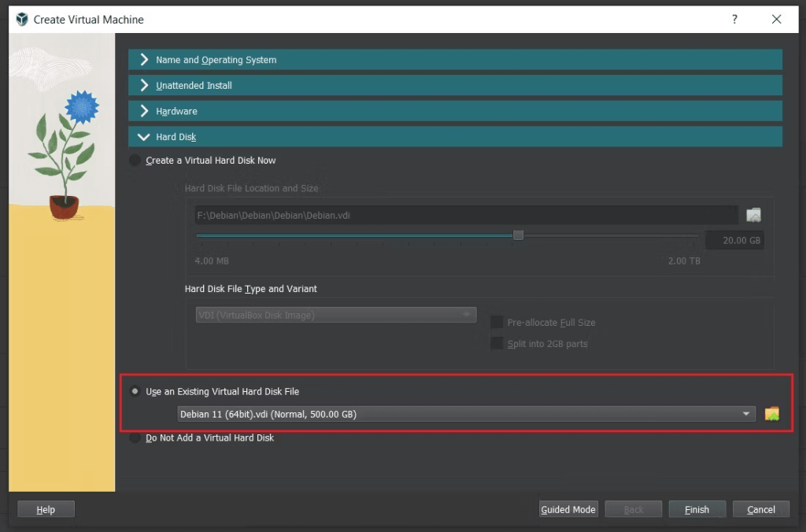806x532 pixels.
Task: Select Use an Existing Virtual Hard Disk File
Action: click(135, 391)
